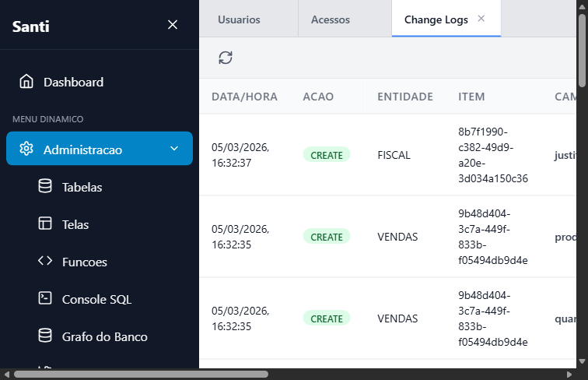Click the Grafo do Banco database icon

pos(45,336)
